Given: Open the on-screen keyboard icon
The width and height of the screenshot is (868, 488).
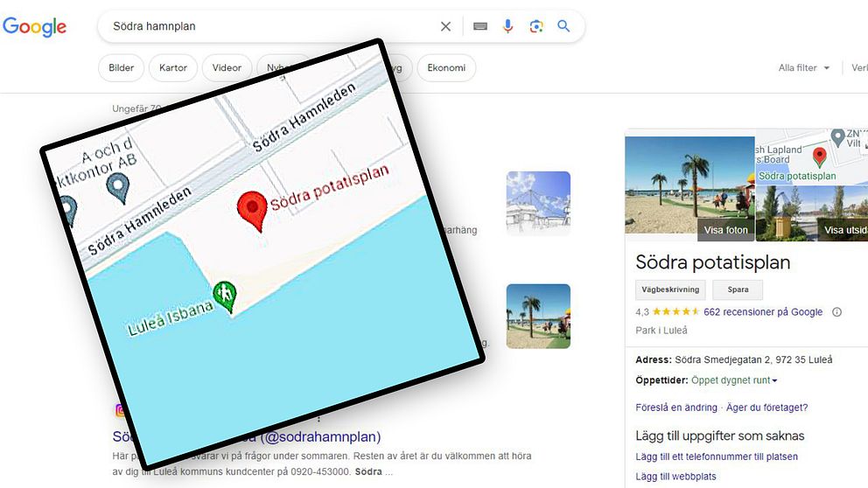Looking at the screenshot, I should [480, 26].
